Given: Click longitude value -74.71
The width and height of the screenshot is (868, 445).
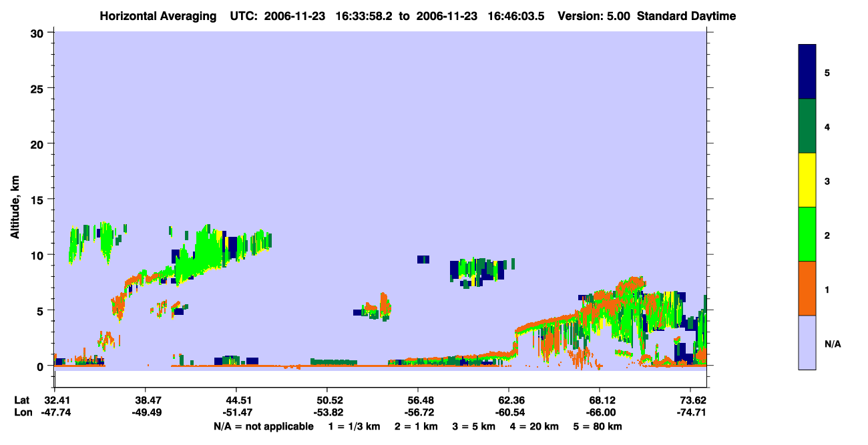Looking at the screenshot, I should point(690,412).
